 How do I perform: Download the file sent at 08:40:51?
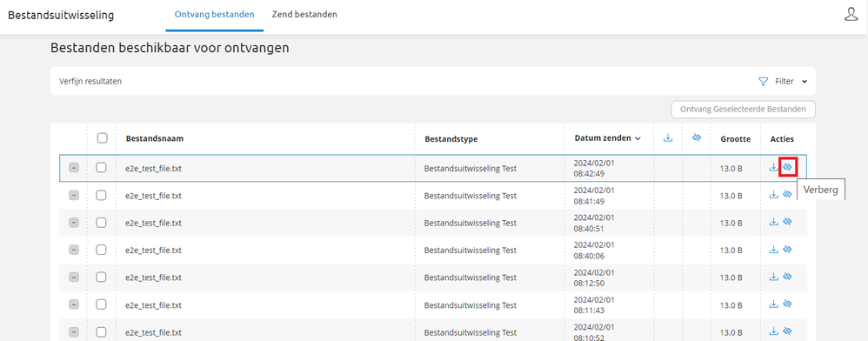tap(774, 222)
